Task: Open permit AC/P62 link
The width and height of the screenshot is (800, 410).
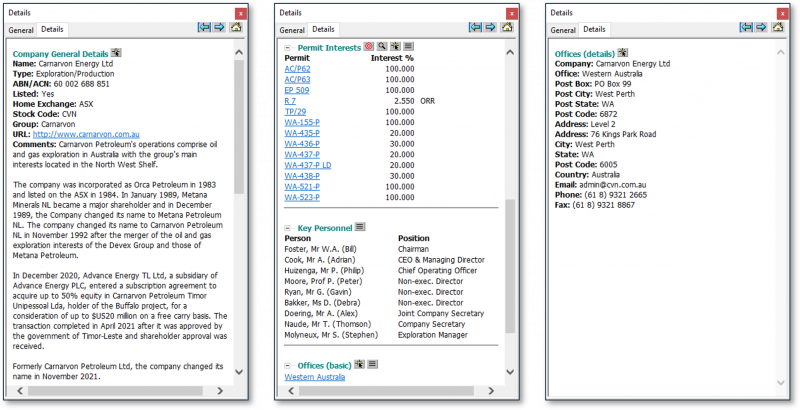Action: click(x=297, y=69)
